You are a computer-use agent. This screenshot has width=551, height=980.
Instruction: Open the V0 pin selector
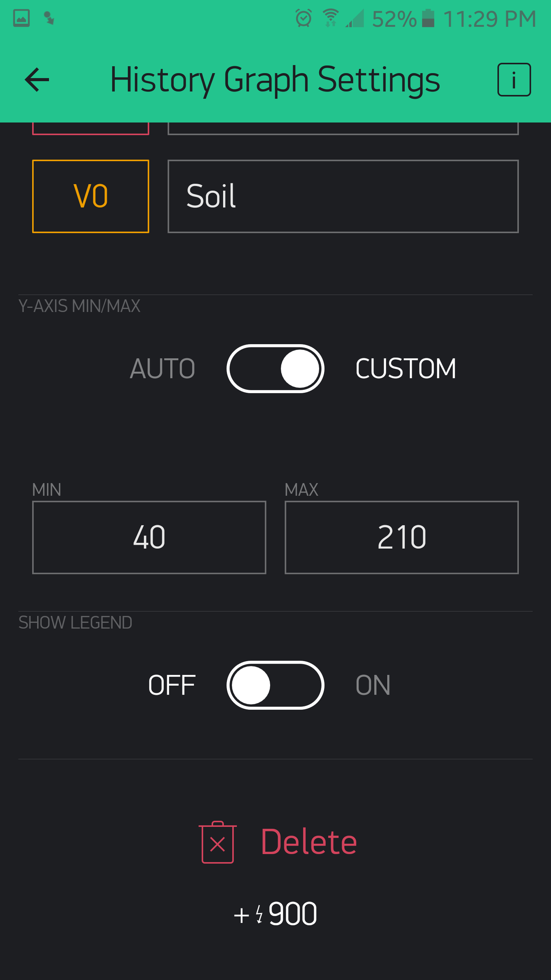91,196
